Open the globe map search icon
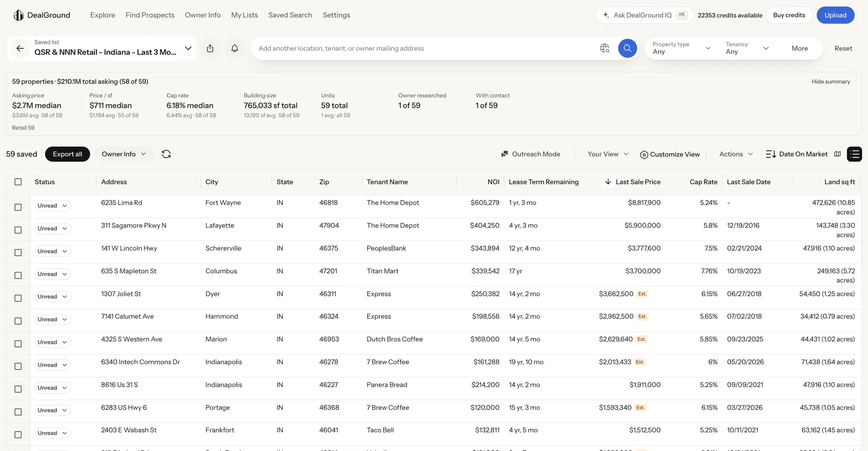Viewport: 868px width, 451px height. 605,48
